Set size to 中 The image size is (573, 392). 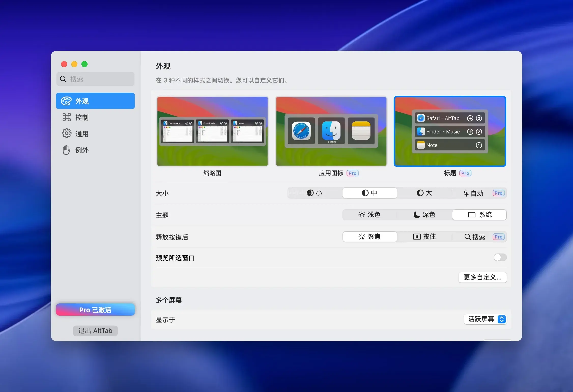click(x=369, y=193)
